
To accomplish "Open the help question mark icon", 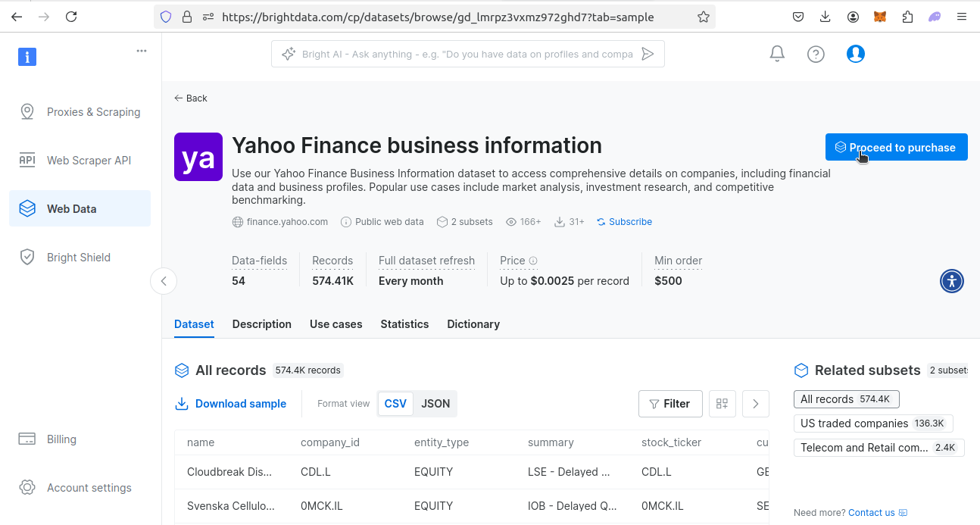I will 816,54.
